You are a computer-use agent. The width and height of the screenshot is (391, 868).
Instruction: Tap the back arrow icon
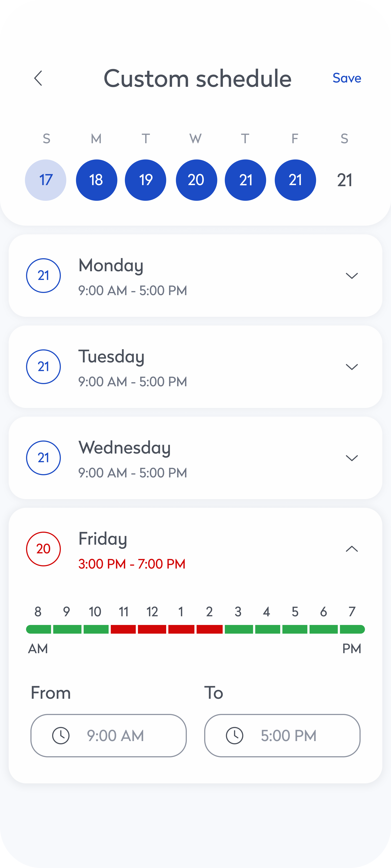point(38,78)
